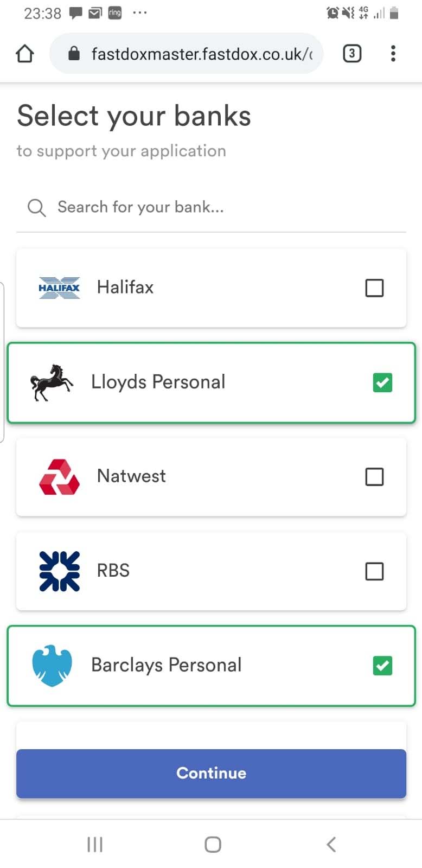
Task: Open the three-dot browser menu
Action: [393, 54]
